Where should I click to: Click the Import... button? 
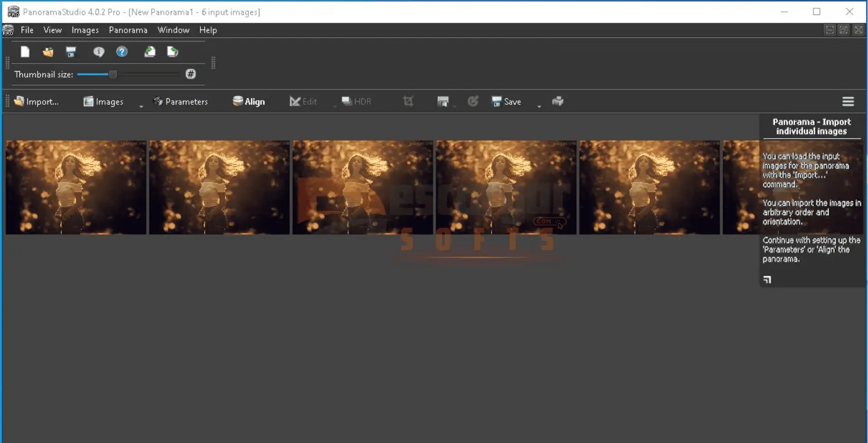tap(37, 102)
